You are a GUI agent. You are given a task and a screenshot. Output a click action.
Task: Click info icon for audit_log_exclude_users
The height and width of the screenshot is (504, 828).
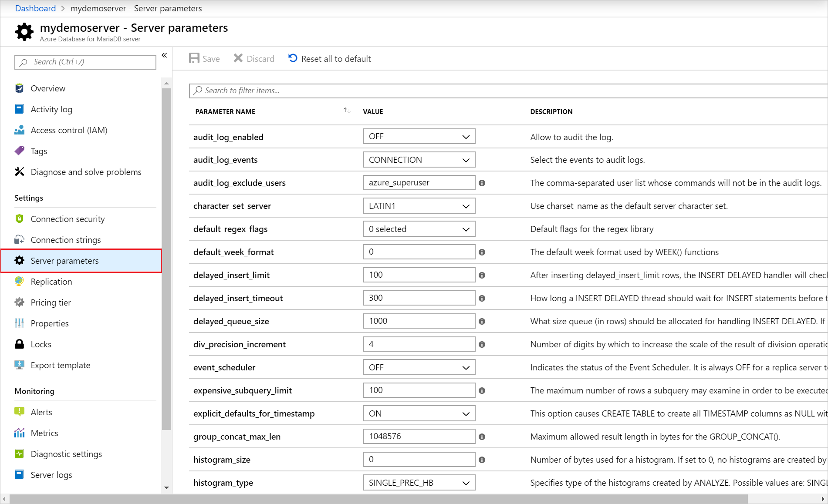482,183
